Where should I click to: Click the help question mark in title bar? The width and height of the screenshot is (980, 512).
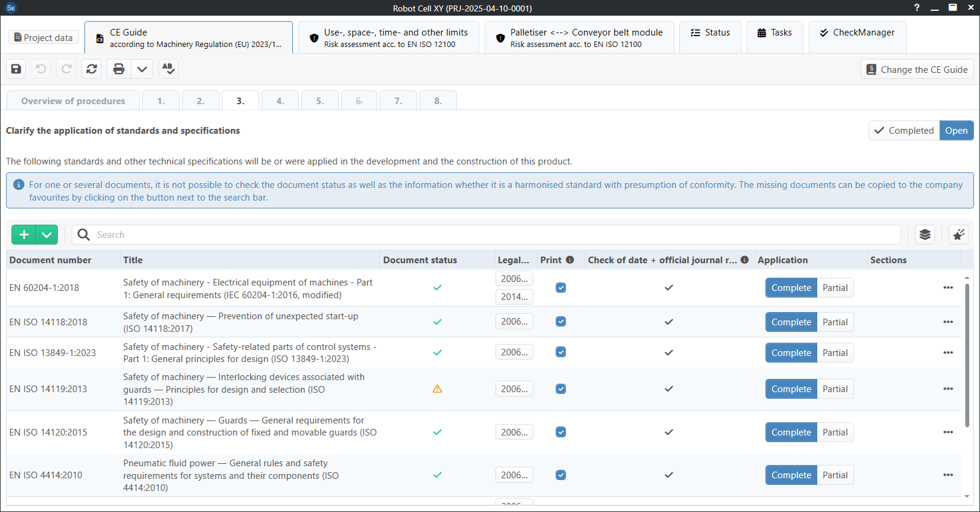click(x=917, y=7)
